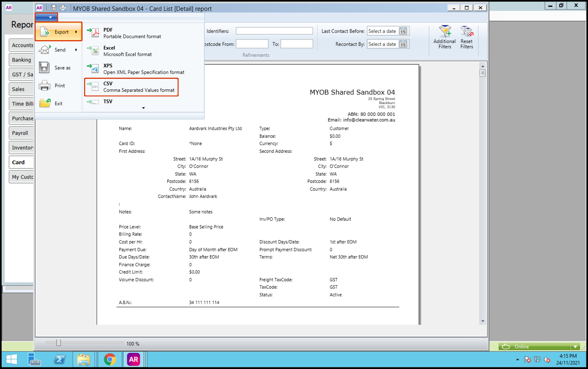Click the Reset Filters icon

tap(466, 32)
